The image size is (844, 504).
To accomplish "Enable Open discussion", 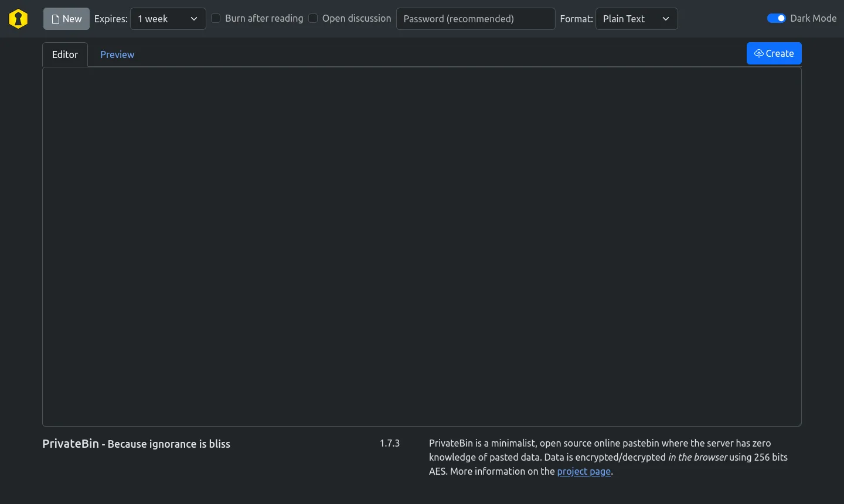I will tap(313, 18).
